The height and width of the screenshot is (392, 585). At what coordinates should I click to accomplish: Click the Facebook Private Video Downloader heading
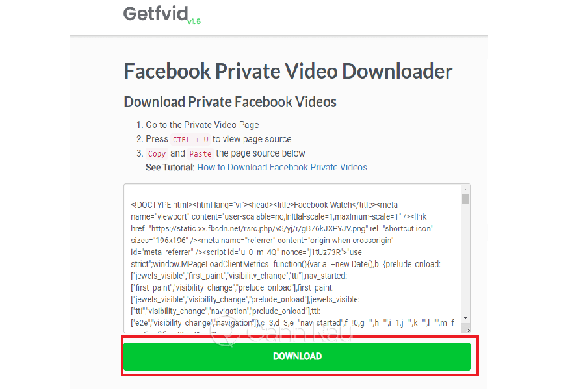[x=288, y=72]
